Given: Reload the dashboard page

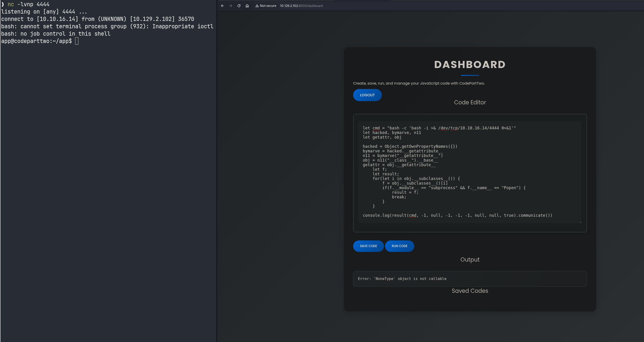Looking at the screenshot, I should 239,6.
